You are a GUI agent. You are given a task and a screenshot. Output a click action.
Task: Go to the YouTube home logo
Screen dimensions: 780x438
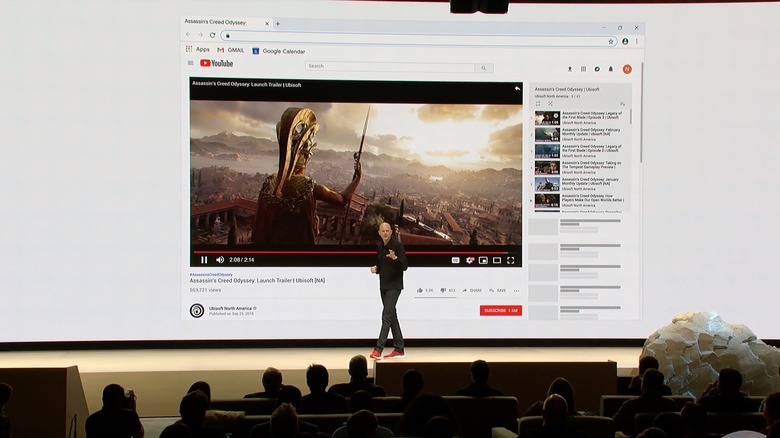(216, 63)
